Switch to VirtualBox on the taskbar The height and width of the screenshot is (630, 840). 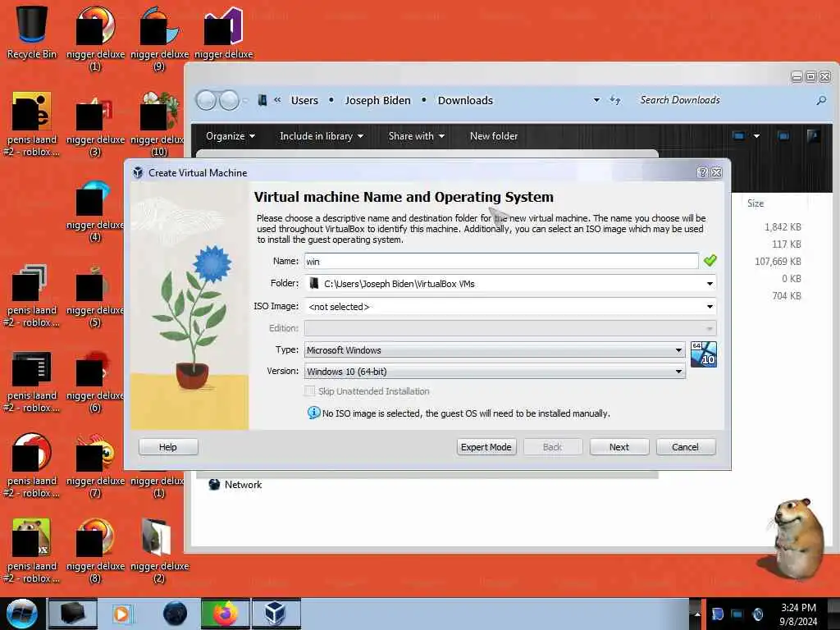pyautogui.click(x=276, y=614)
